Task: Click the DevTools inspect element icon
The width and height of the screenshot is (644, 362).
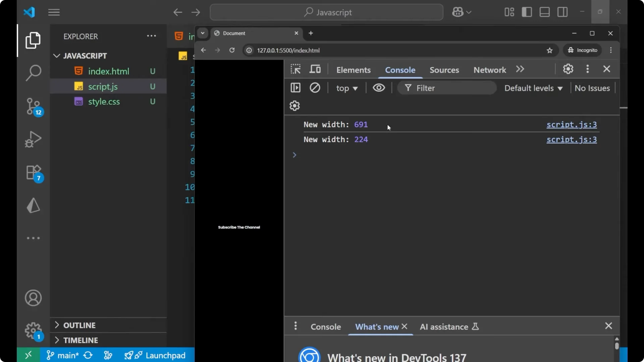Action: coord(296,69)
